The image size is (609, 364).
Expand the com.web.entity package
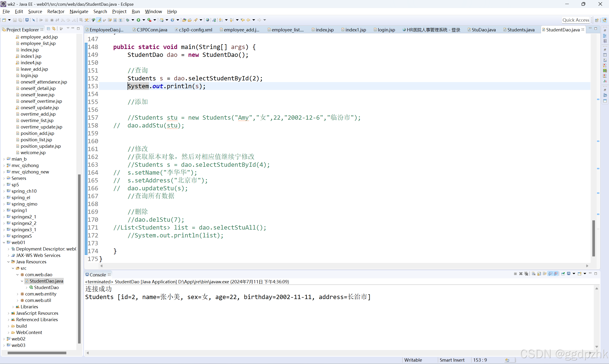[17, 294]
